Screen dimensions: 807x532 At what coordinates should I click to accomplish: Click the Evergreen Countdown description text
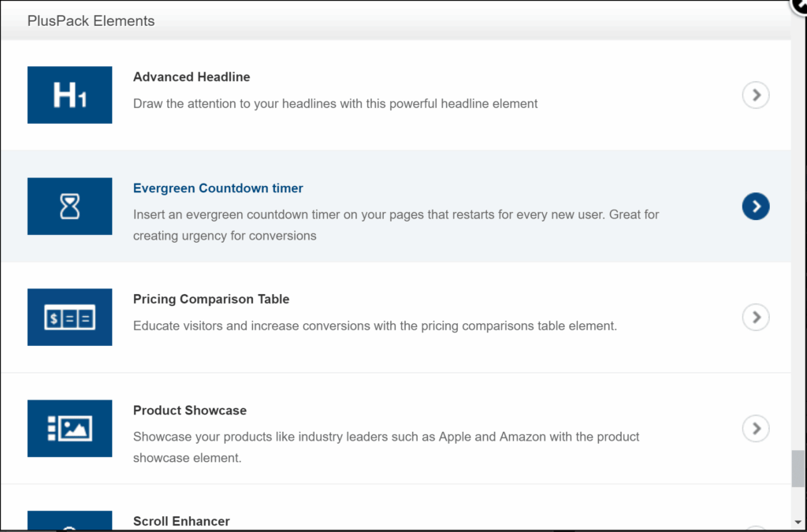[x=396, y=225]
